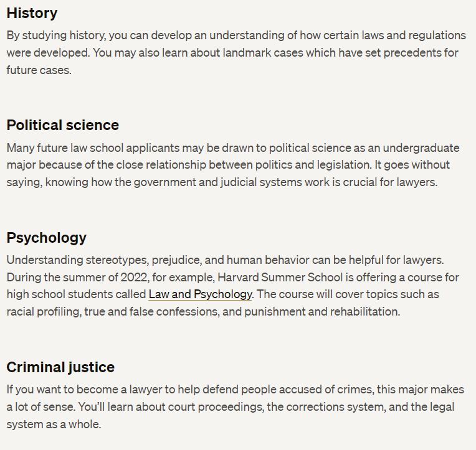Click 'punishment and rehabilitation' phrase

[322, 312]
